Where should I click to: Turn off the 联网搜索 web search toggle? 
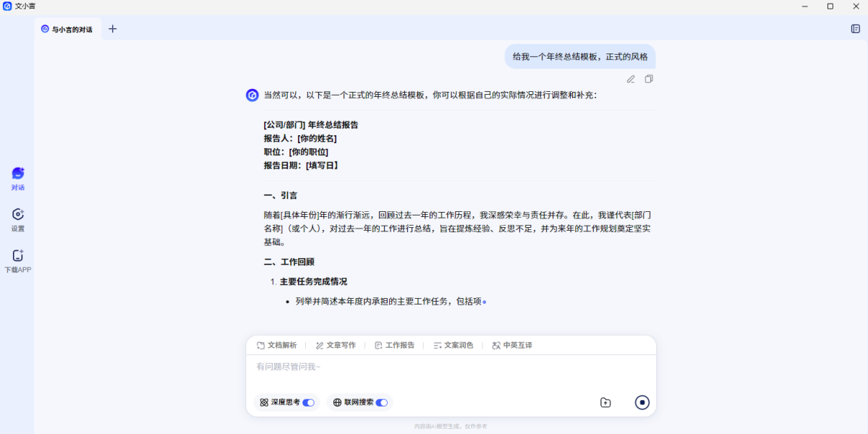pos(381,402)
